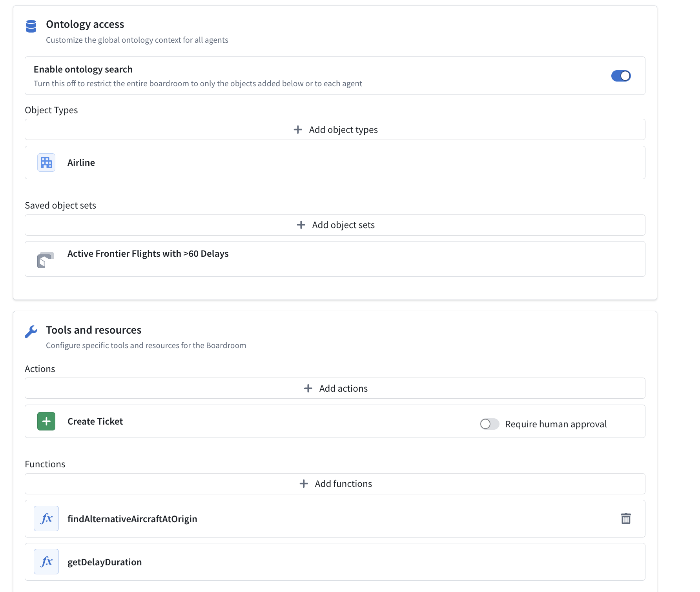Click the Airline object type building icon

(46, 162)
